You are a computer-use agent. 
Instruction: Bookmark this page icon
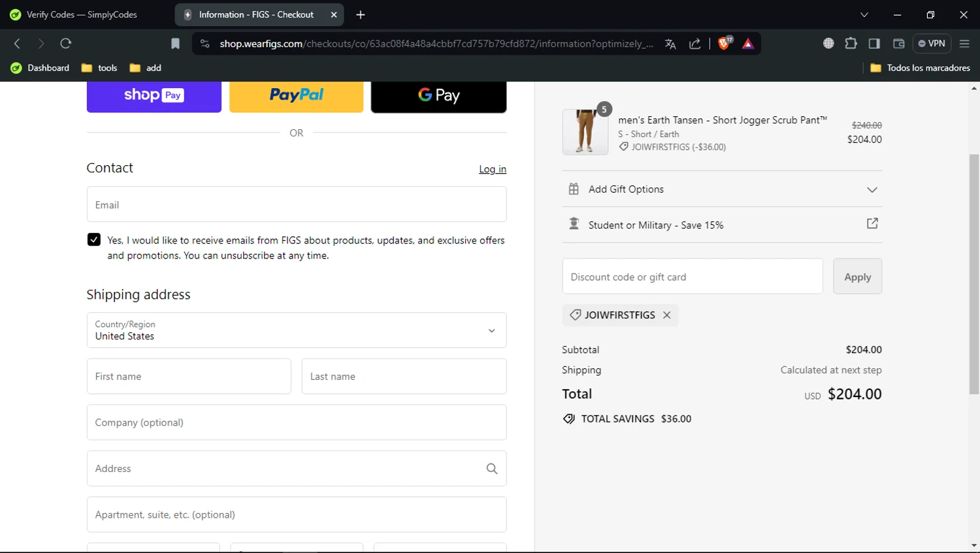(175, 44)
